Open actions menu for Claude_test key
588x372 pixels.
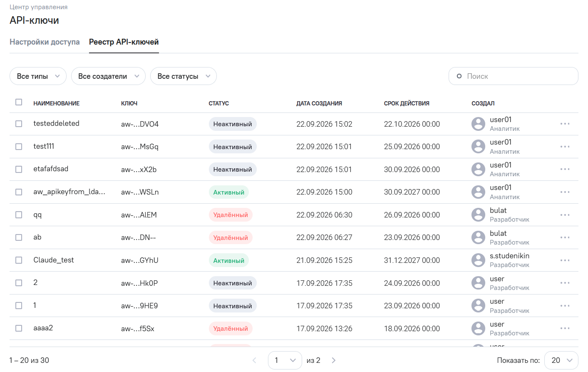[x=565, y=260]
